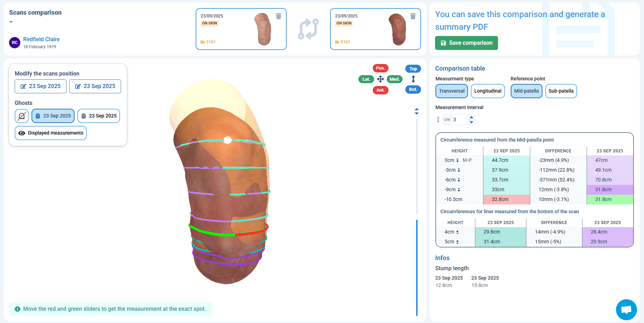Toggle the second 23 Sep 2025 ghost

pos(99,116)
